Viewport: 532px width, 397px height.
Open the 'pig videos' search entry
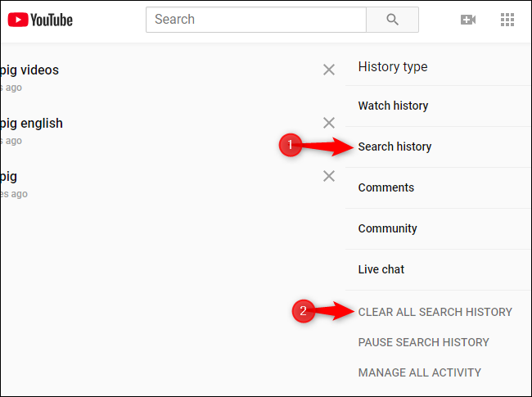pyautogui.click(x=29, y=70)
